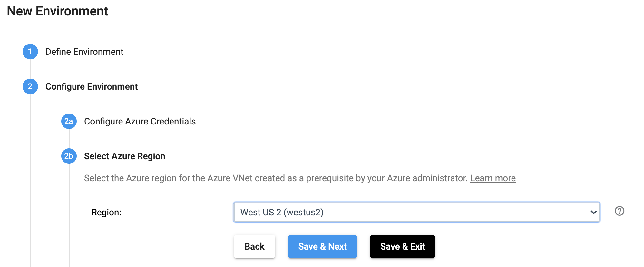This screenshot has height=267, width=644.
Task: Click the help question mark icon
Action: [619, 211]
